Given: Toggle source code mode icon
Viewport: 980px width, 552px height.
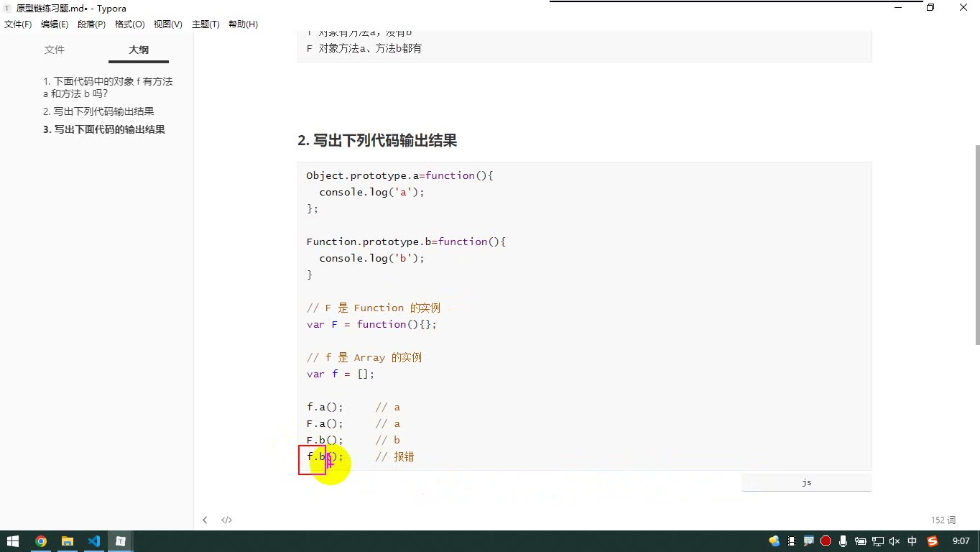Looking at the screenshot, I should 226,520.
